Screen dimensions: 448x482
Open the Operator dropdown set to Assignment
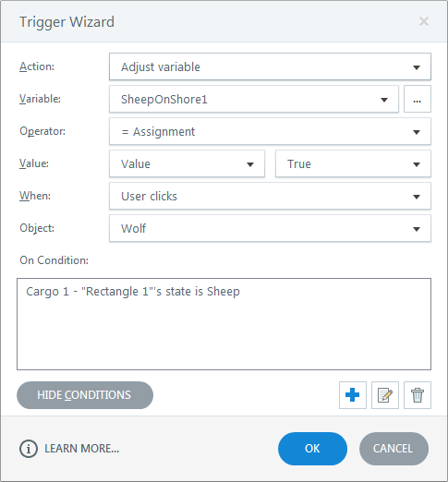[x=270, y=131]
